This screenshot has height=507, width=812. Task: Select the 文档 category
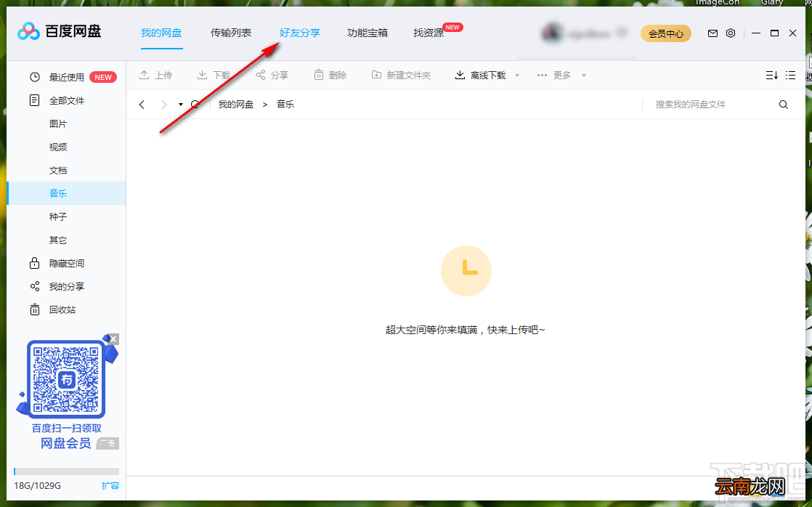click(58, 171)
